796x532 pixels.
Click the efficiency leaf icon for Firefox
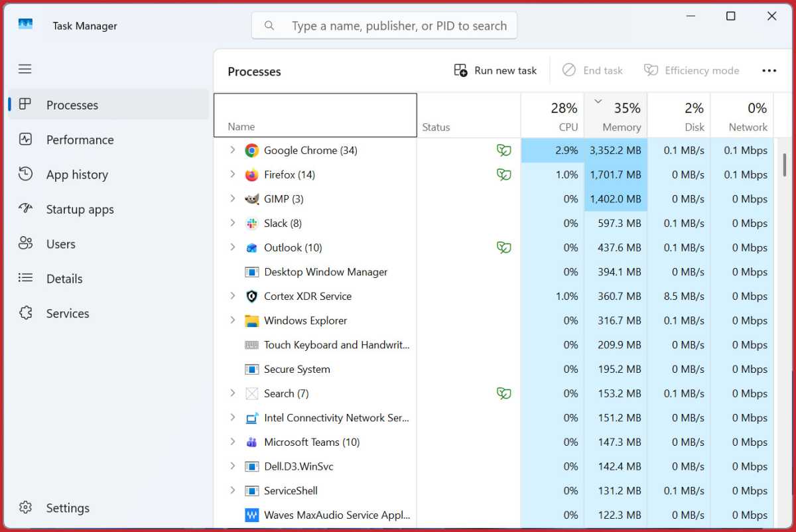[x=504, y=174]
